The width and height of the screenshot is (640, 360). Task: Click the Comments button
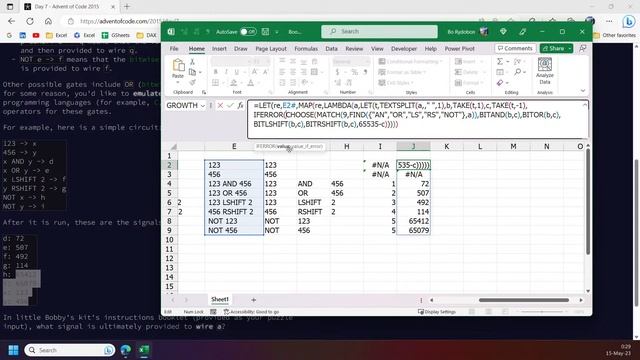(515, 48)
